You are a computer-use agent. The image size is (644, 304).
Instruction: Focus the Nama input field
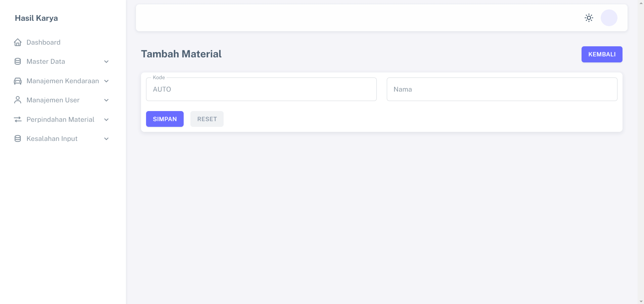[502, 89]
